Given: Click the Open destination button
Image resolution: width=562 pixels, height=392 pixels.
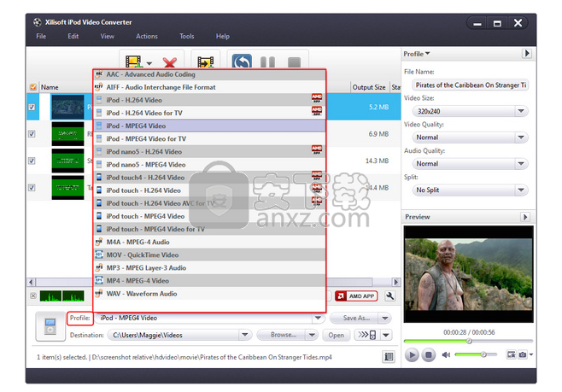Looking at the screenshot, I should [x=336, y=335].
